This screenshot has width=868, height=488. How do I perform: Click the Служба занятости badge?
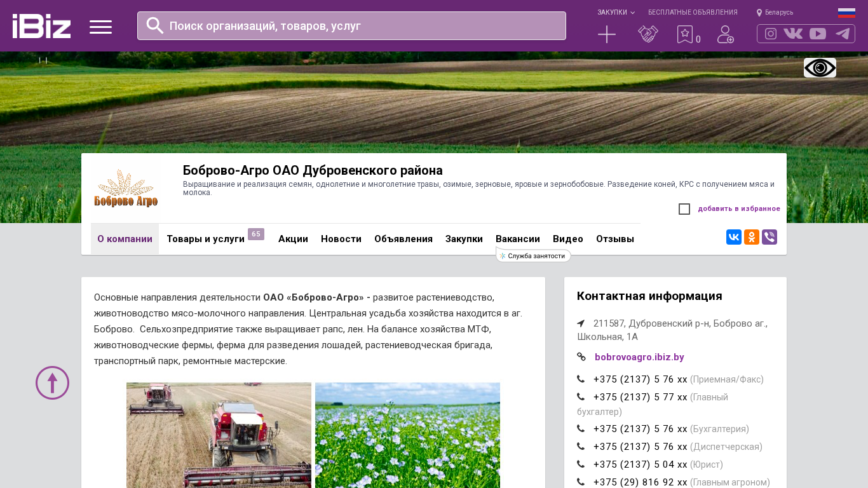tap(533, 255)
